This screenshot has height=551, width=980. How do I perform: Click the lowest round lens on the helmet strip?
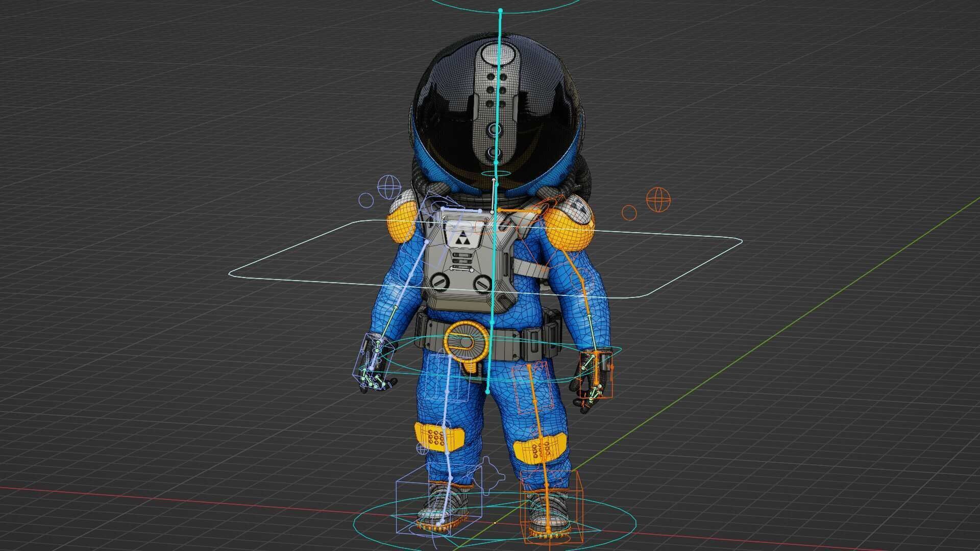[x=493, y=152]
